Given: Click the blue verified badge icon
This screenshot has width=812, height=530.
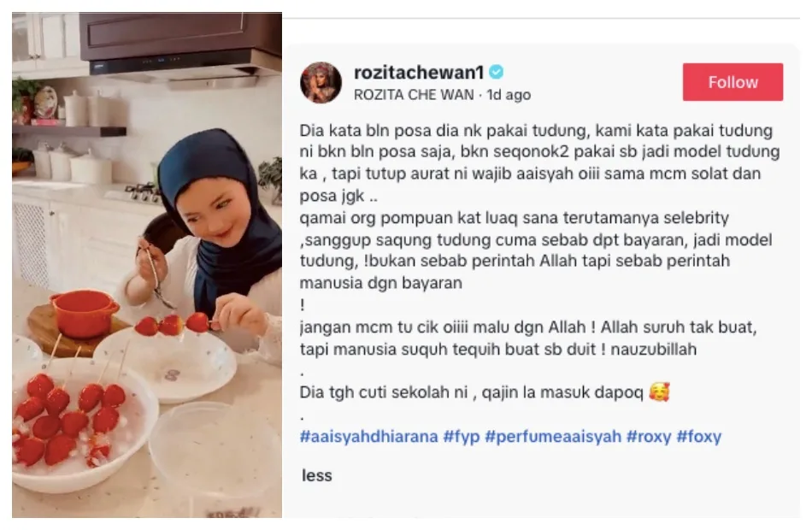Looking at the screenshot, I should [496, 72].
